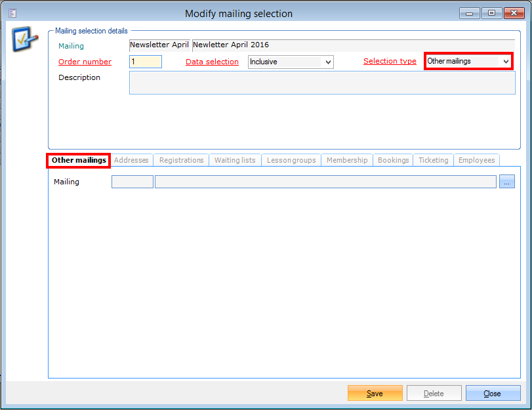Open the Lessongroups tab
Image resolution: width=532 pixels, height=410 pixels.
click(291, 160)
